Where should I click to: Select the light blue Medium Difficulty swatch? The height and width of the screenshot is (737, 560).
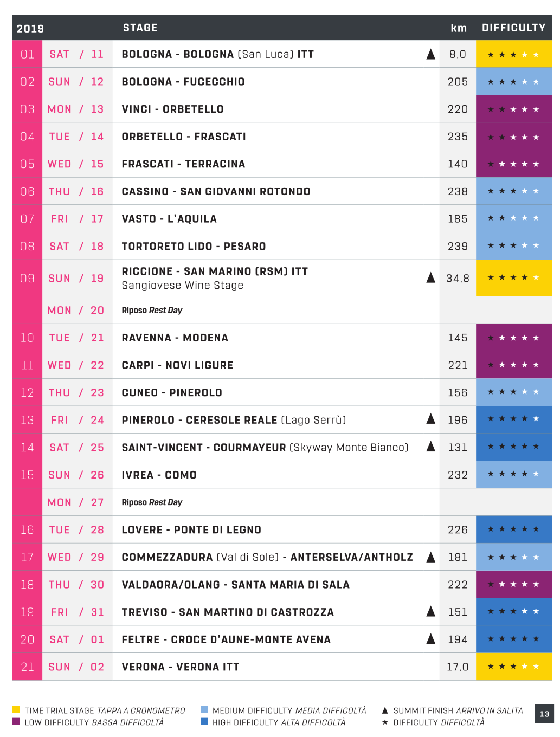point(204,710)
